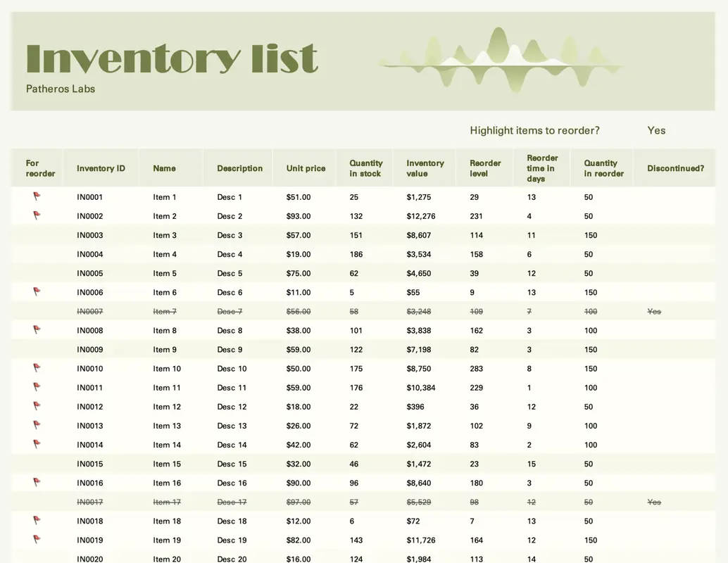The width and height of the screenshot is (728, 563).
Task: Select the 'Inventory ID' column header
Action: point(101,168)
